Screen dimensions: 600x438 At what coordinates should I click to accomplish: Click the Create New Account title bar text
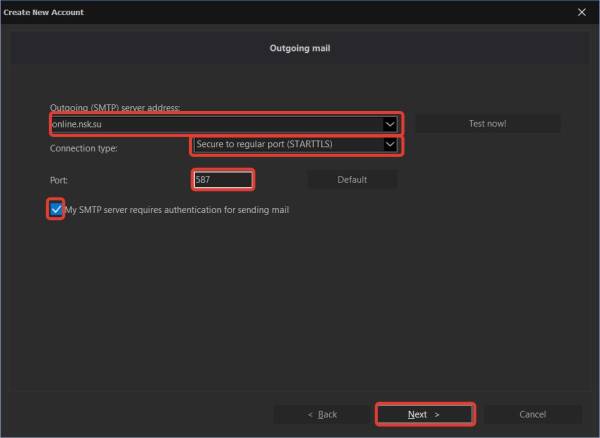click(43, 12)
